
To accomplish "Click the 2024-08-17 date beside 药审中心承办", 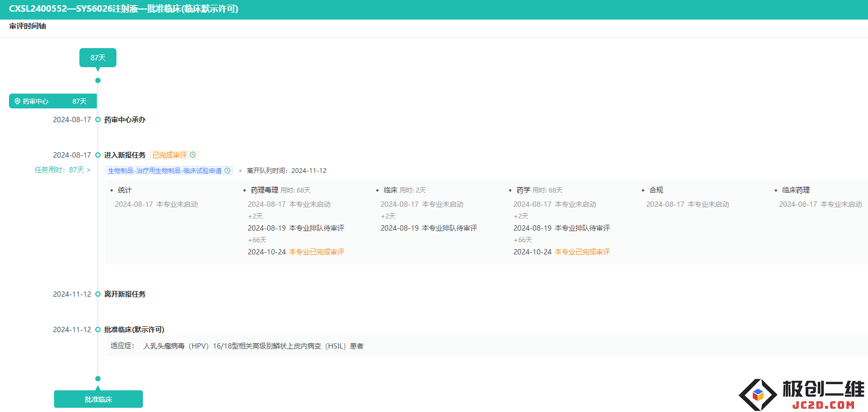I will [72, 120].
